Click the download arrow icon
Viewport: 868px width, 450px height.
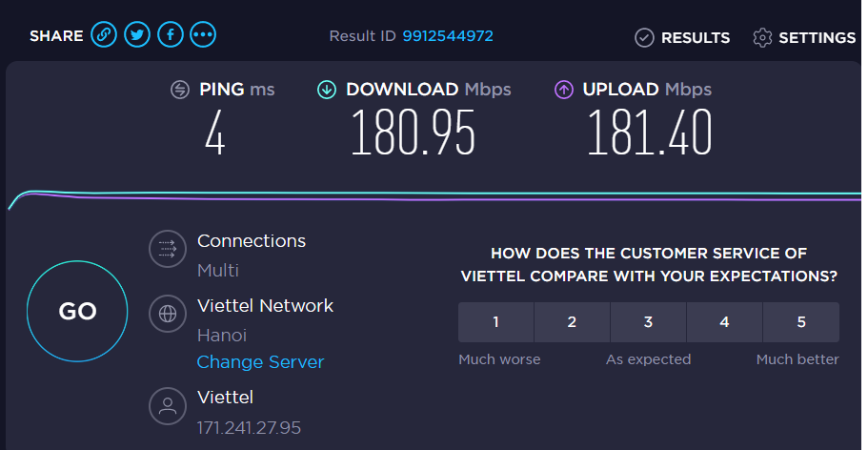tap(327, 90)
